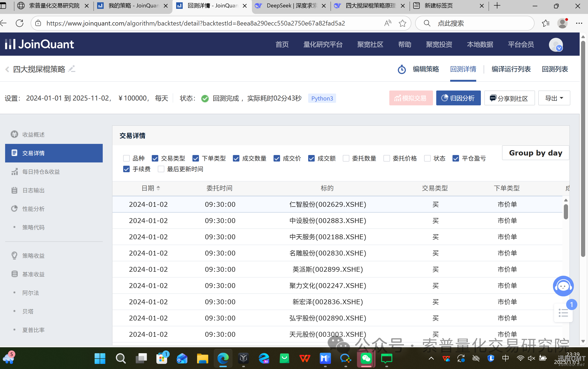Screen dimensions: 588x369
Task: Open the 日志输出 view
Action: point(33,190)
